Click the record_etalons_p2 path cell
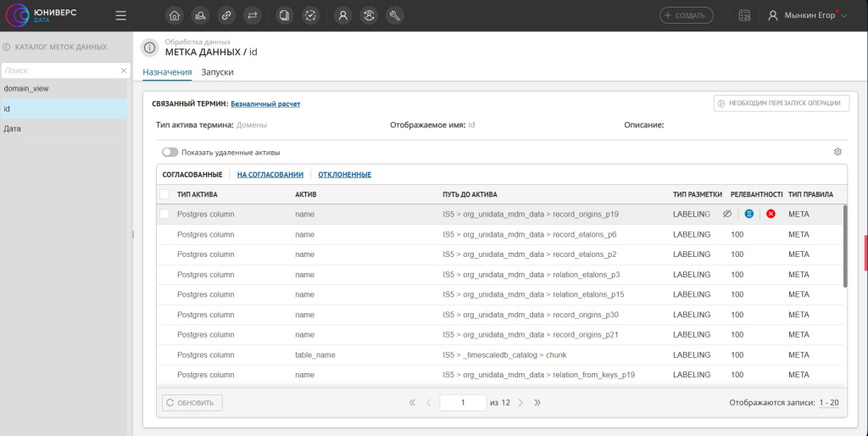The height and width of the screenshot is (436, 868). coord(529,254)
